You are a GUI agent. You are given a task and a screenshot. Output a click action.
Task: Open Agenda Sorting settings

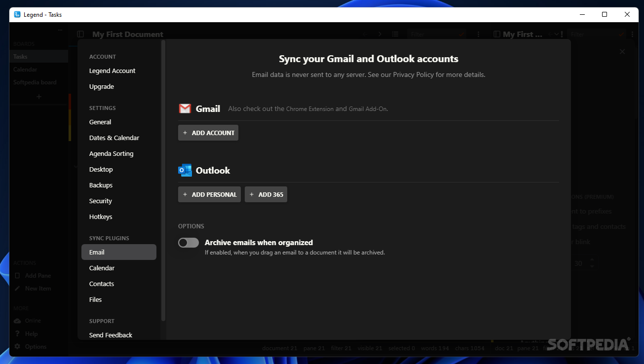click(111, 153)
